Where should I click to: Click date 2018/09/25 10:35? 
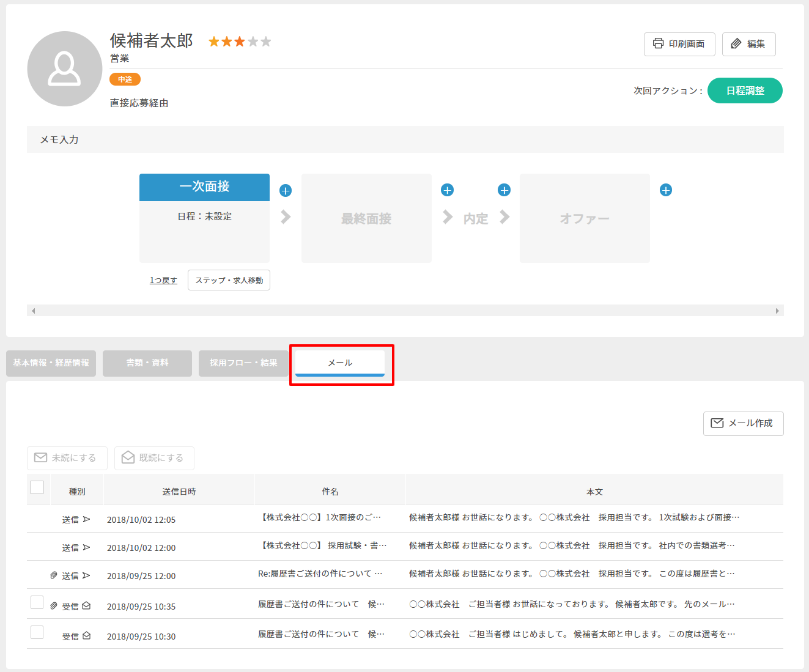(141, 607)
